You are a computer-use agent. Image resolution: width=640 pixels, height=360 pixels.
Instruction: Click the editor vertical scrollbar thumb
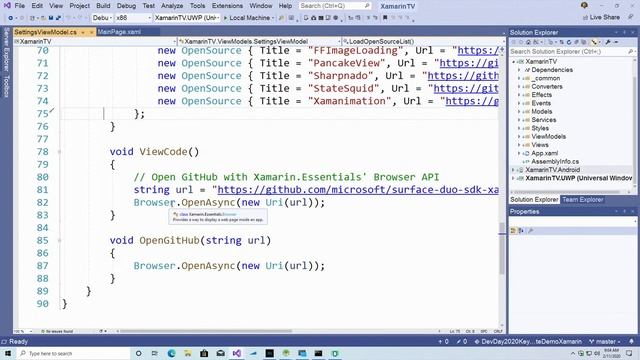click(x=502, y=248)
